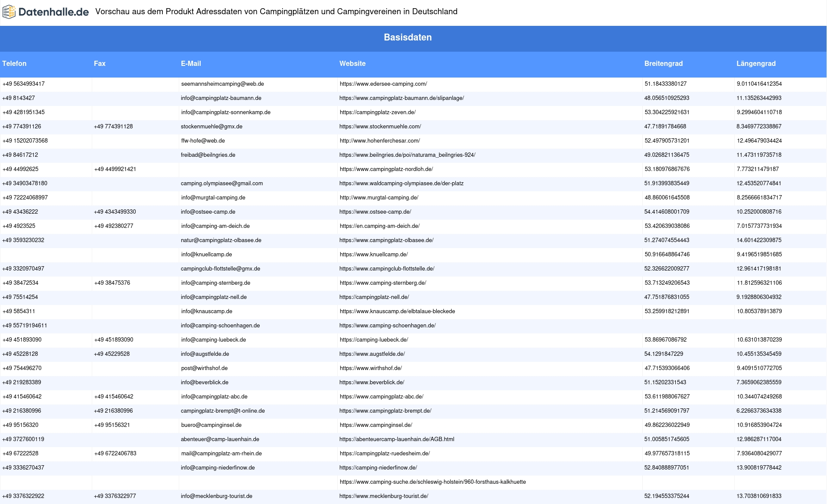The width and height of the screenshot is (827, 504).
Task: Click the Basisdaten section heading
Action: [407, 37]
